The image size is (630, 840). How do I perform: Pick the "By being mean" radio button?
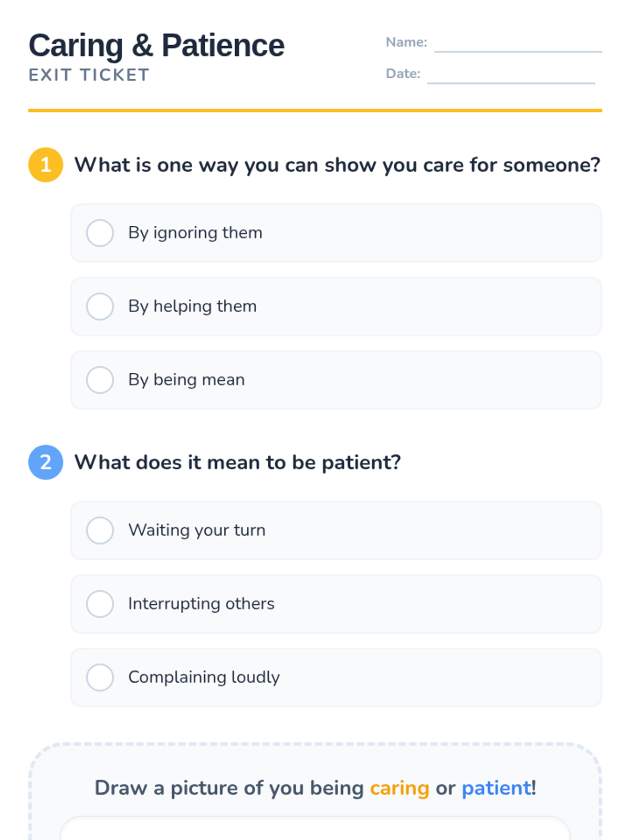(x=100, y=380)
